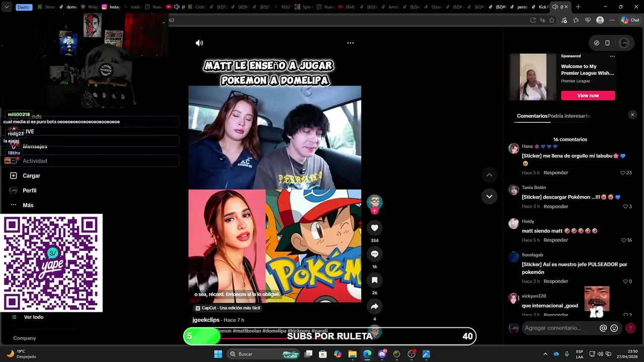Open the Favorites list icon

[576, 20]
